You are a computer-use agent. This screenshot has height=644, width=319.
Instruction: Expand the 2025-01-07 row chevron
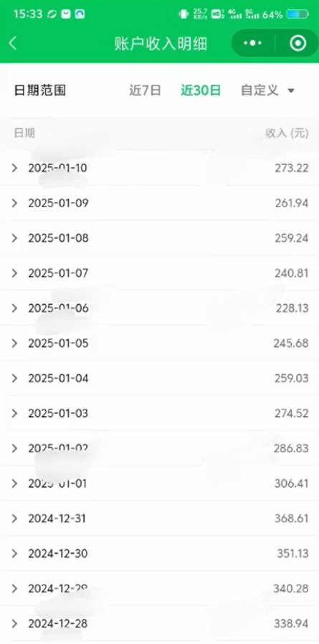click(15, 273)
